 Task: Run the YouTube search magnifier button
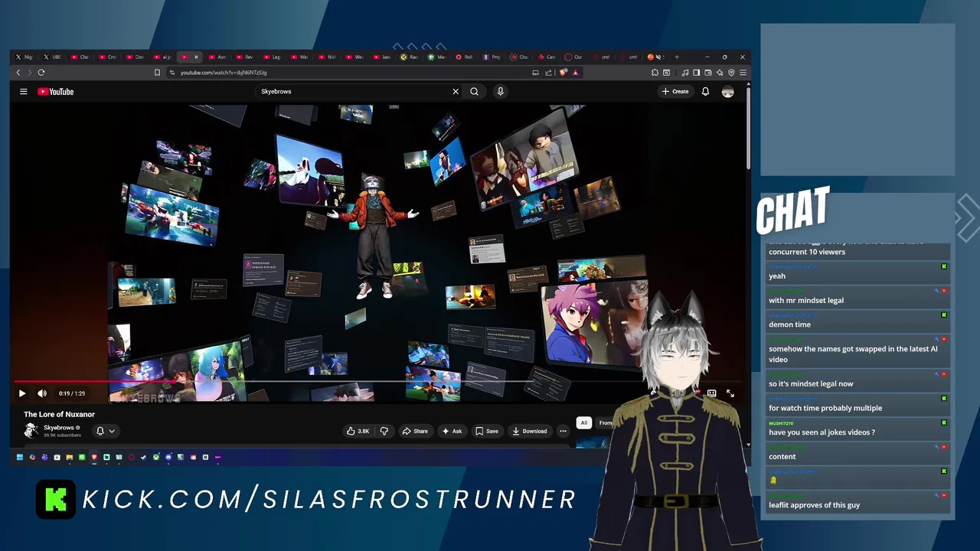tap(475, 91)
